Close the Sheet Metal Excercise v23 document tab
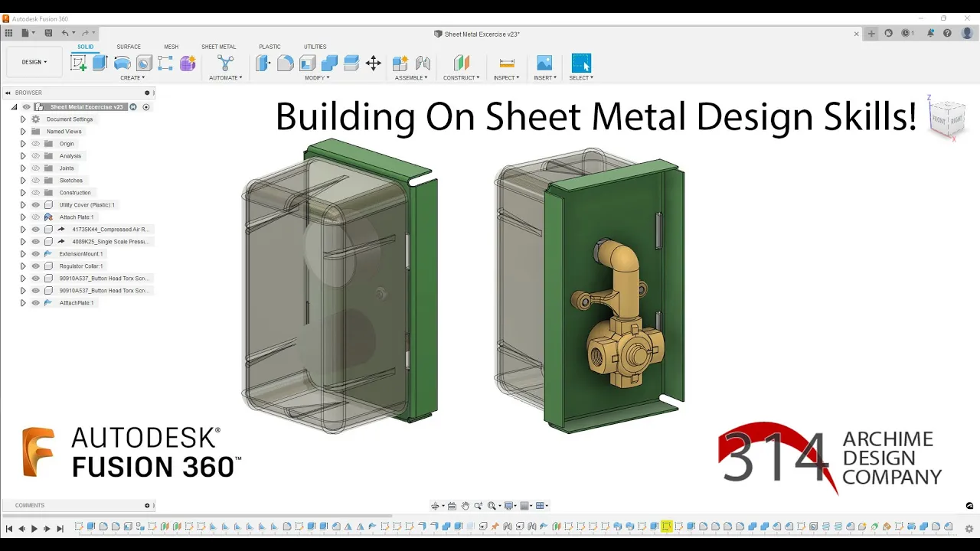 click(x=857, y=34)
